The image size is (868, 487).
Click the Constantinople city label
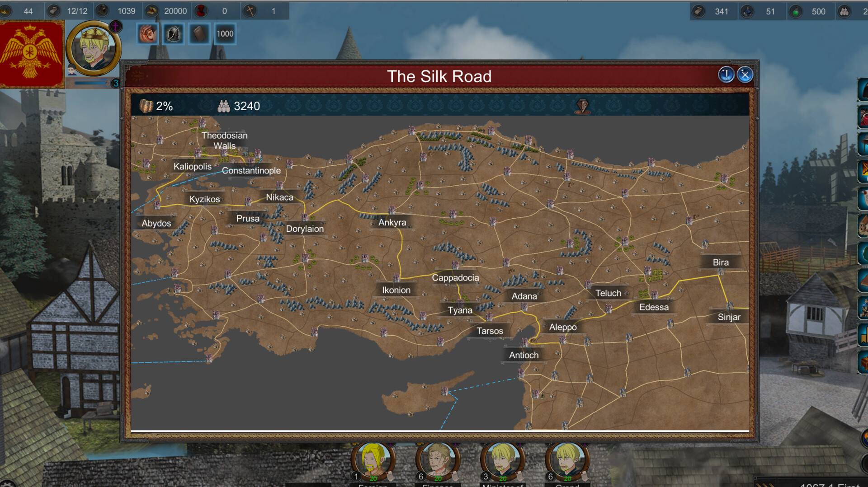(251, 171)
